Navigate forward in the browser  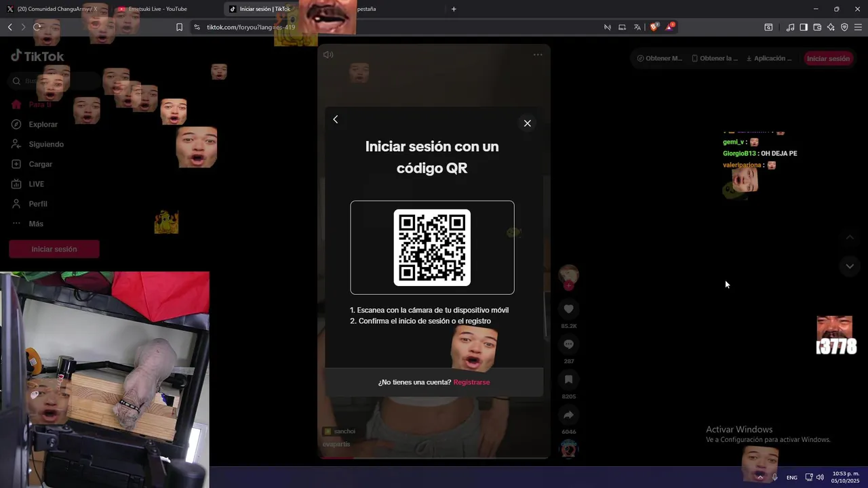pos(23,27)
